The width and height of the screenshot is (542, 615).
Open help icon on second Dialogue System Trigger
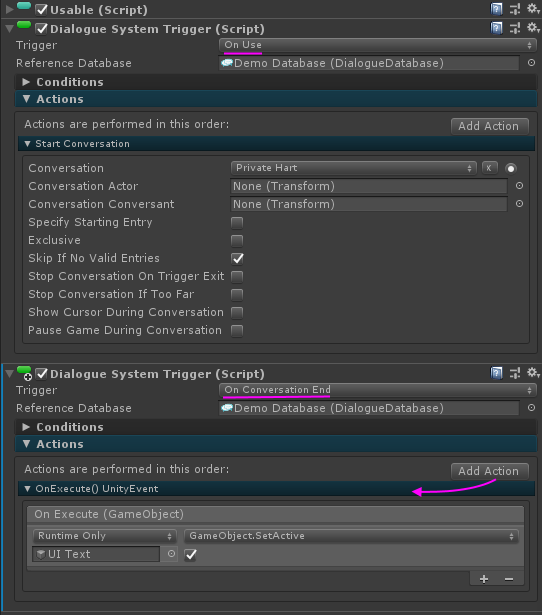coord(496,373)
